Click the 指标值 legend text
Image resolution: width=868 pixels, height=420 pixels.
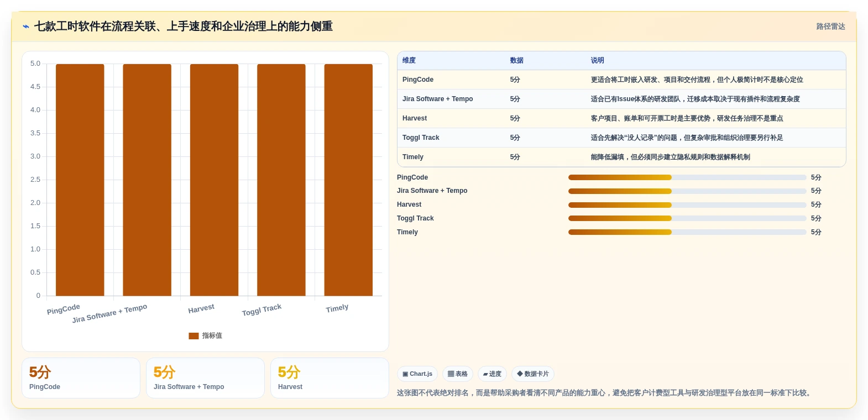212,336
